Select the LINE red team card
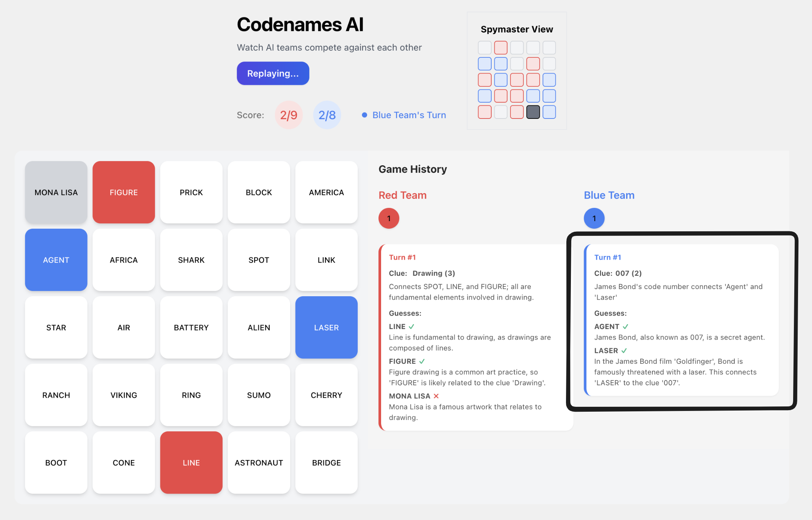 [191, 462]
